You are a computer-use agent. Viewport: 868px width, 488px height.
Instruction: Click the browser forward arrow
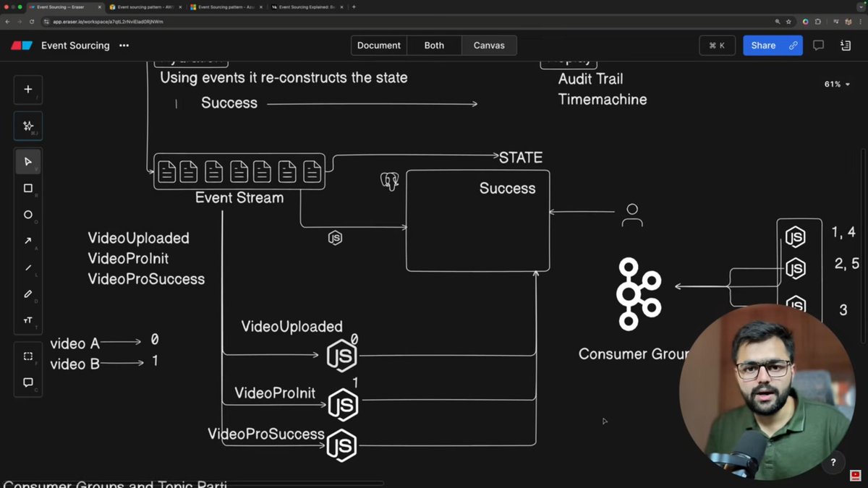[x=21, y=22]
